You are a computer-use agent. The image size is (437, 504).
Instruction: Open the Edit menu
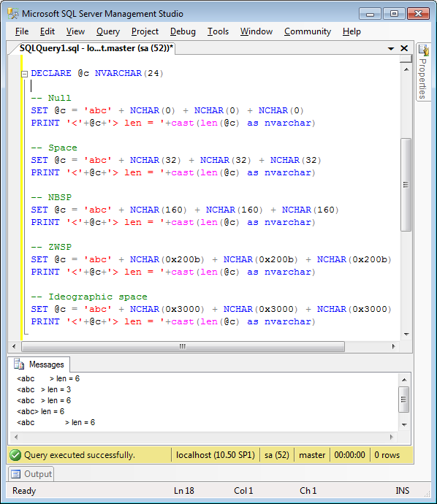point(47,31)
